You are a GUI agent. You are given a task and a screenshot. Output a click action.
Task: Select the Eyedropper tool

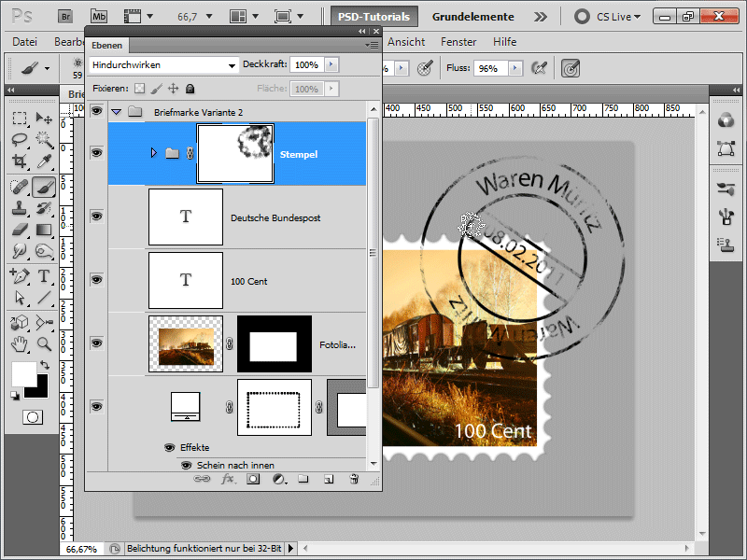coord(44,161)
